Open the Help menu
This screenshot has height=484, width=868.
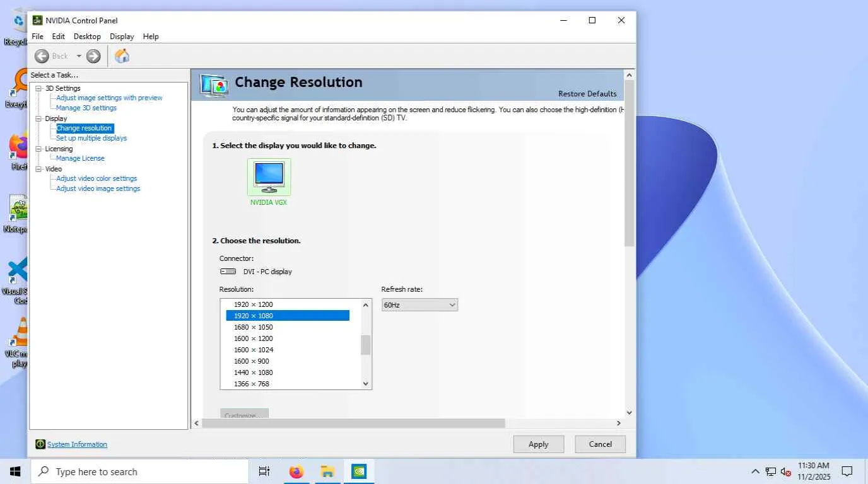tap(151, 37)
